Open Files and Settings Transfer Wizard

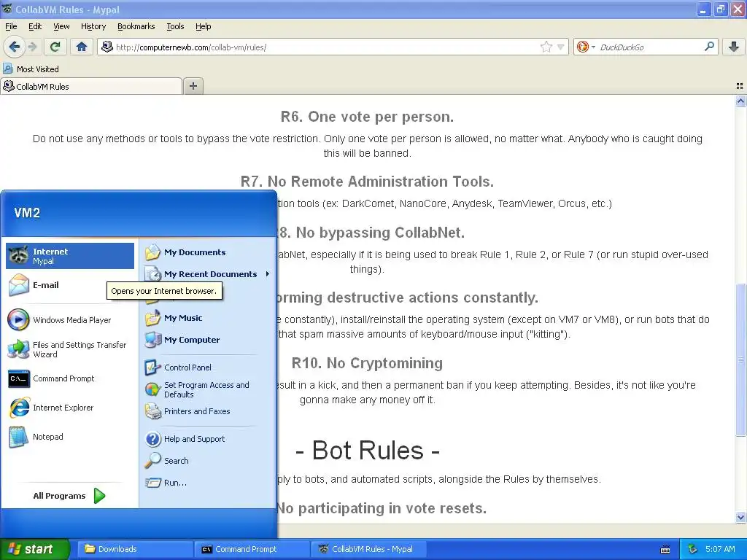coord(70,349)
